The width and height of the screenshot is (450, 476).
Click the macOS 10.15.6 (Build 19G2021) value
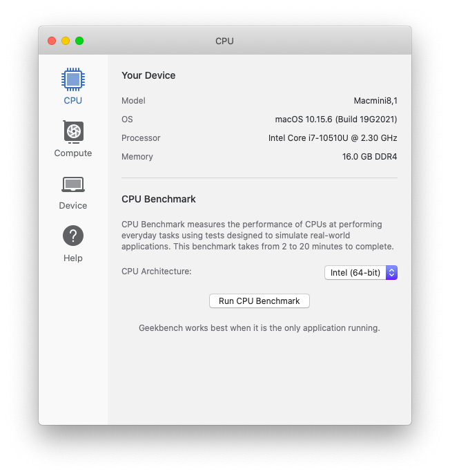click(336, 120)
